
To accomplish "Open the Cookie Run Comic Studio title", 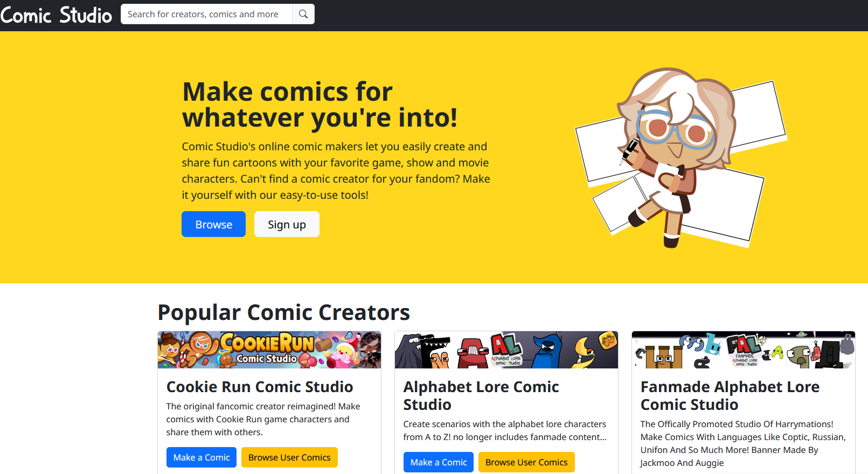I will (260, 387).
